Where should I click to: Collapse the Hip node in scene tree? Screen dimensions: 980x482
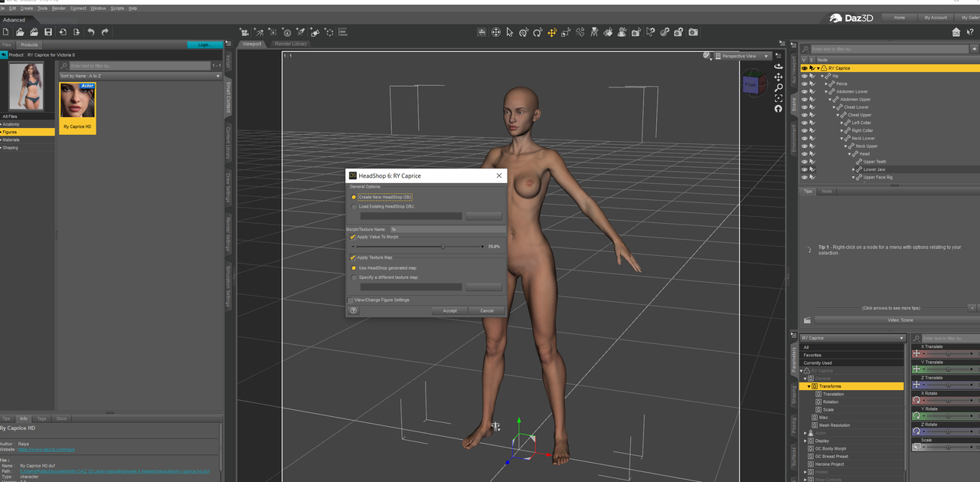tap(823, 76)
